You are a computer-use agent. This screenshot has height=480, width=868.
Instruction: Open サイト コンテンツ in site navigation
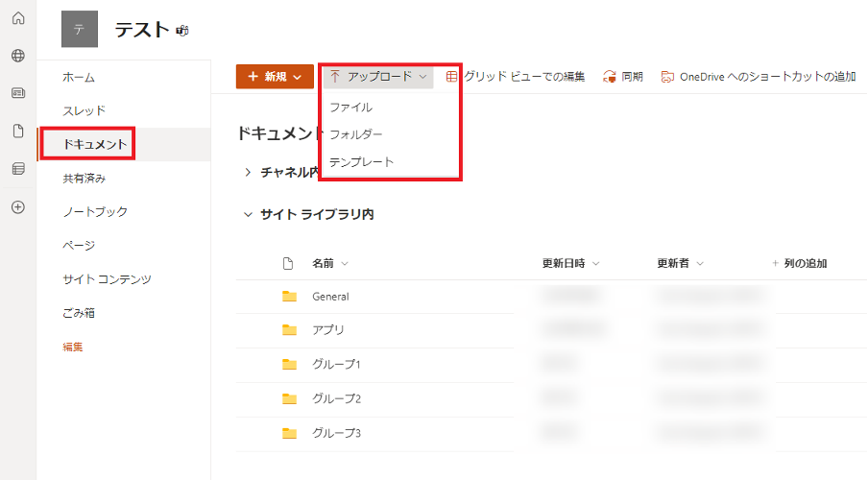coord(107,279)
